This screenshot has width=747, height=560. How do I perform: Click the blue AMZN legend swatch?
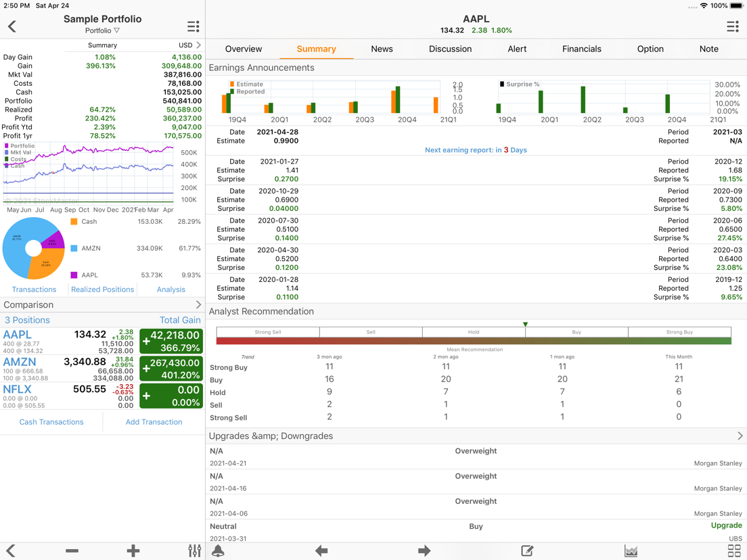point(74,248)
